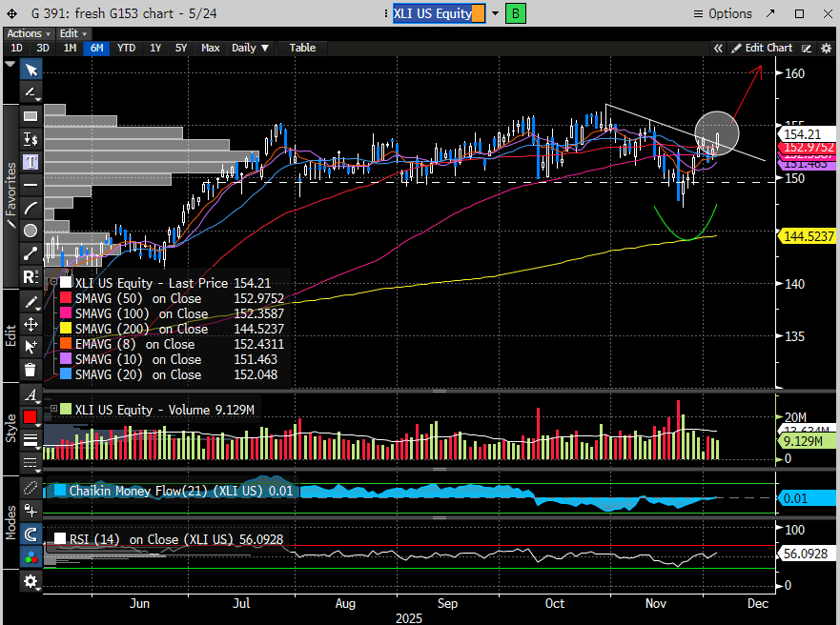Click the red color swatch in Style toolbar
This screenshot has width=840, height=625.
pyautogui.click(x=30, y=417)
